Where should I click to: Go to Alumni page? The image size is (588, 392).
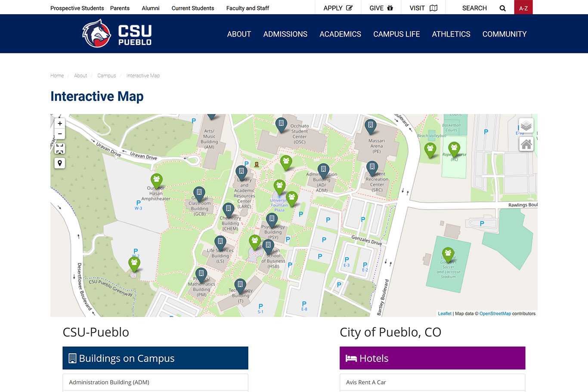pyautogui.click(x=151, y=8)
